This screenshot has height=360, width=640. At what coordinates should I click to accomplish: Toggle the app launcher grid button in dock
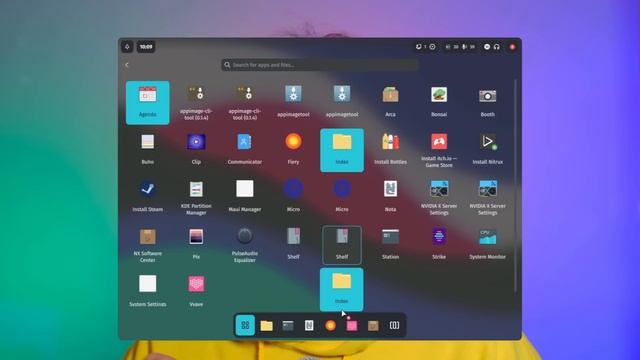click(245, 325)
